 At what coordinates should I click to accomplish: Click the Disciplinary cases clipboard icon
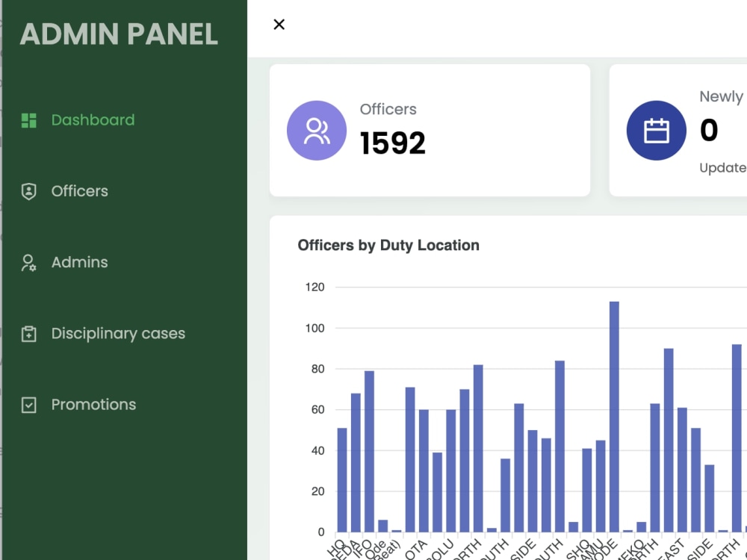(x=28, y=334)
